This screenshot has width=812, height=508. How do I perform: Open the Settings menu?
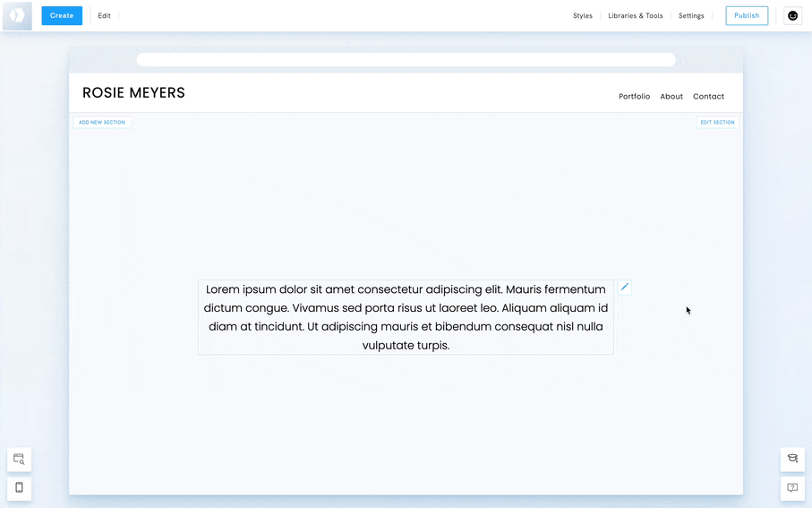691,15
